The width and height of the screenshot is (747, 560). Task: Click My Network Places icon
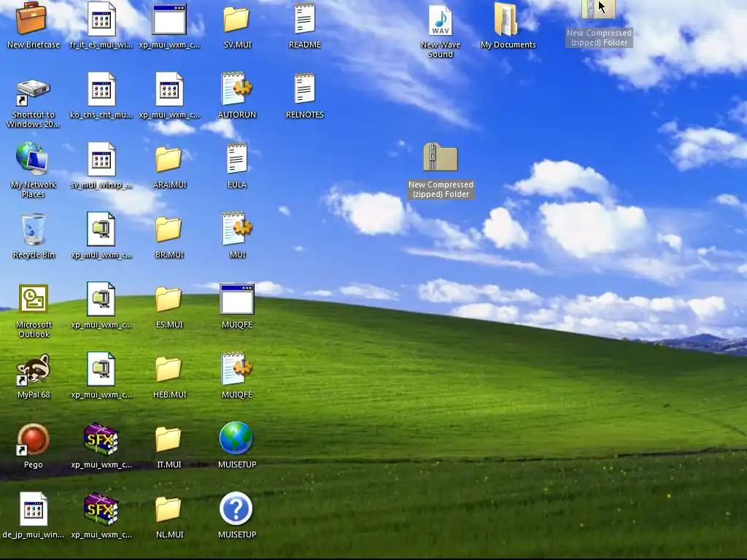(32, 157)
